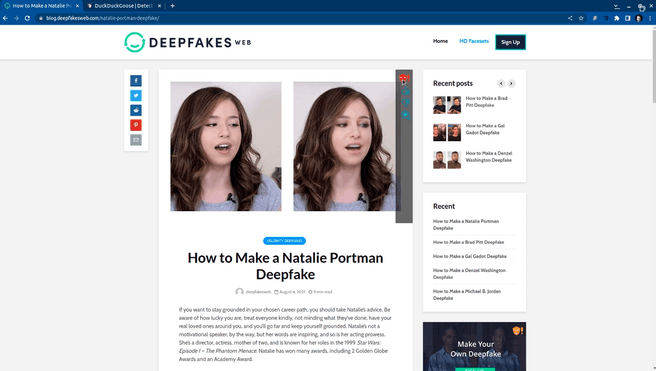Click the teal icon directly below the red warning icon

[x=405, y=91]
